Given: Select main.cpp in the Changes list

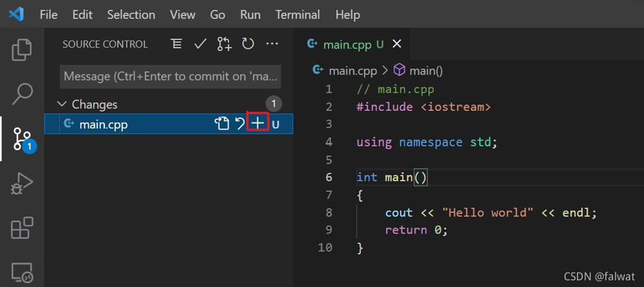Looking at the screenshot, I should pos(168,124).
